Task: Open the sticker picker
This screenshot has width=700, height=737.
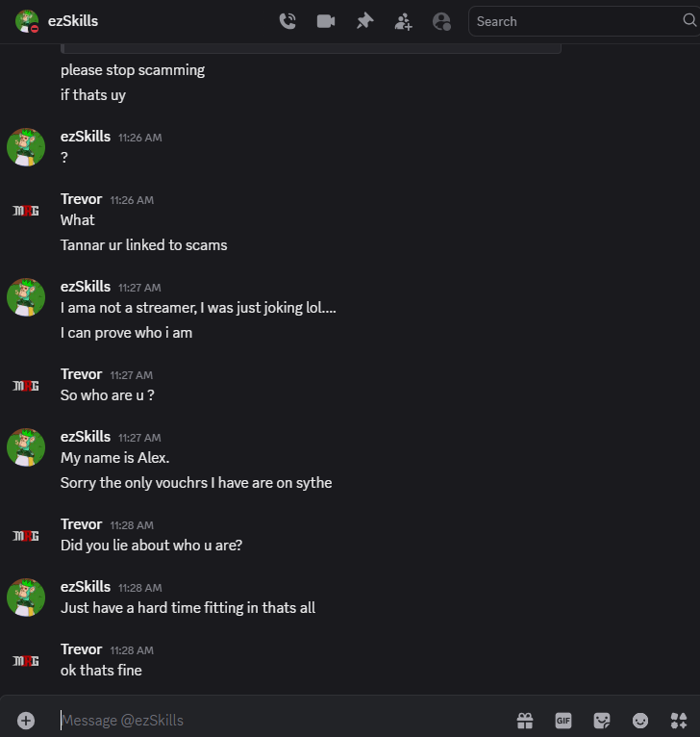Action: 602,720
